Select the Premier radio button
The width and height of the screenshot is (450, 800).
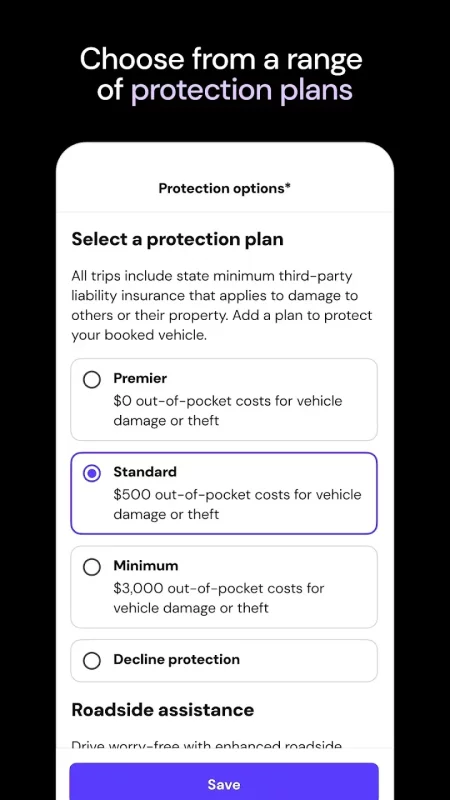[x=92, y=380]
